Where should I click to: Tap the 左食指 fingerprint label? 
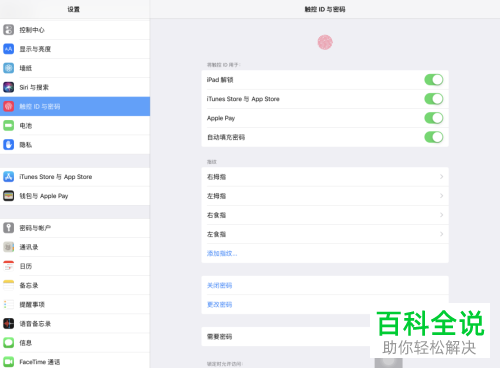pyautogui.click(x=216, y=234)
